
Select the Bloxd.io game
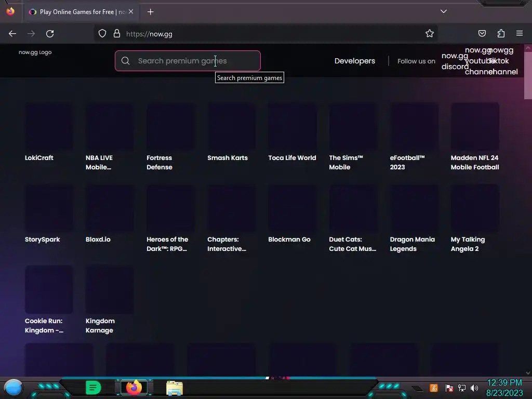point(110,214)
